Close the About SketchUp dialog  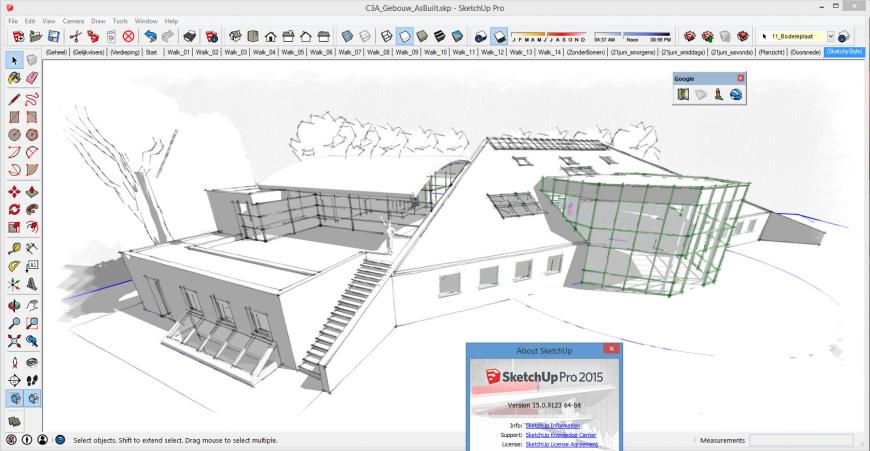(x=611, y=349)
